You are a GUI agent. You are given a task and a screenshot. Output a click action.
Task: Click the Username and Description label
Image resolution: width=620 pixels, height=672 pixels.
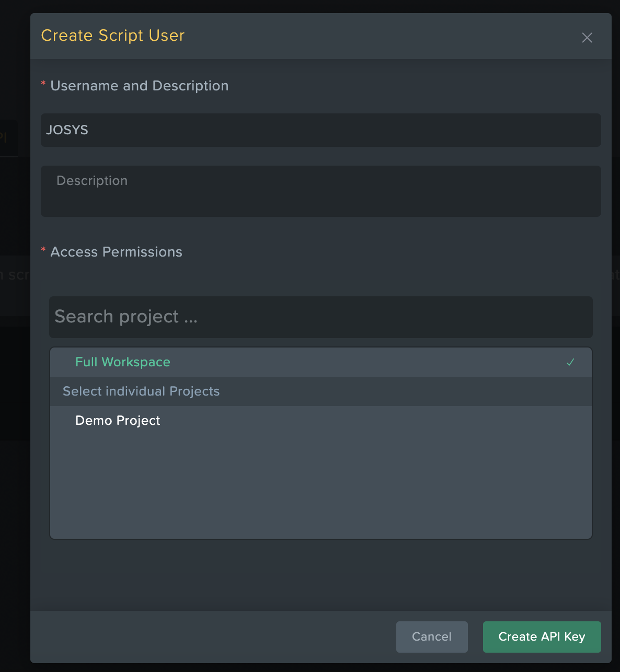pos(140,86)
